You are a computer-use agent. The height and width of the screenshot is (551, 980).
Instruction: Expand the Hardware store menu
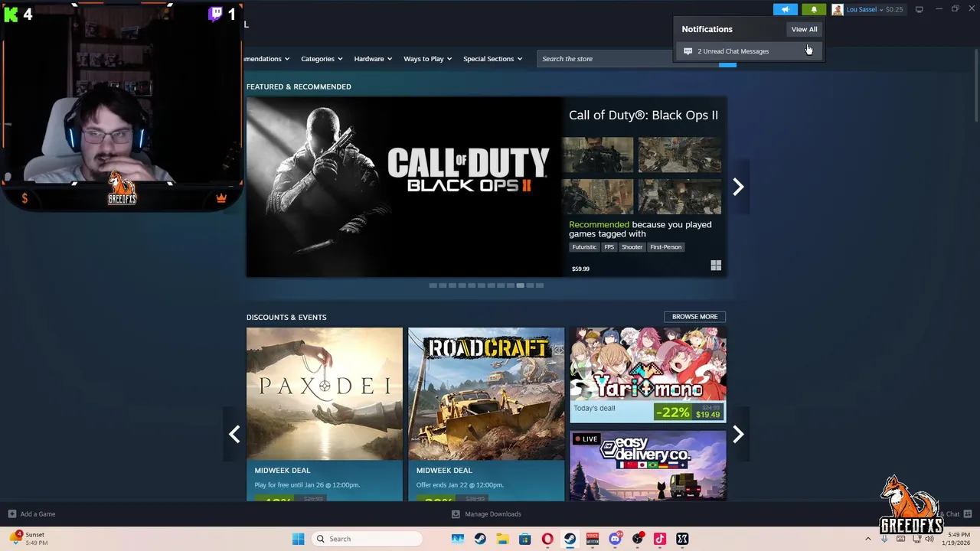tap(373, 59)
